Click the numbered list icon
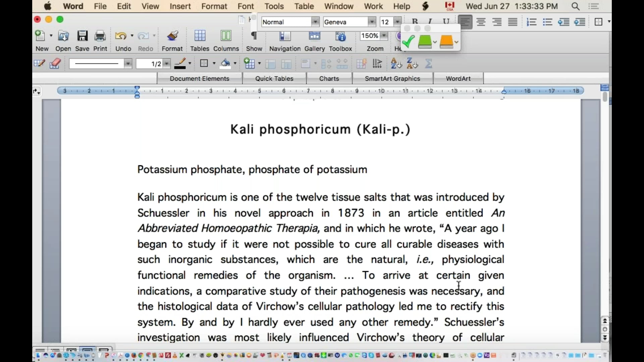 531,22
